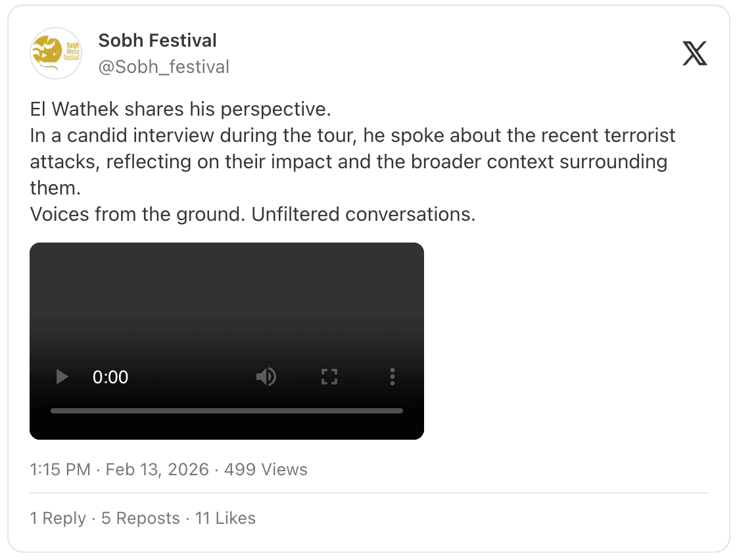The height and width of the screenshot is (560, 739).
Task: Open the X logo link
Action: point(695,53)
